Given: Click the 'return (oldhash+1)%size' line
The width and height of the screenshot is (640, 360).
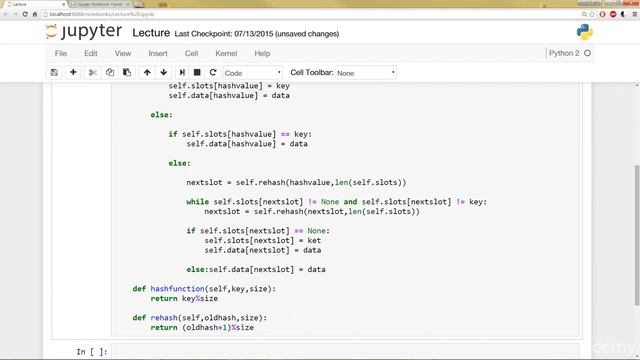Looking at the screenshot, I should pos(202,328).
